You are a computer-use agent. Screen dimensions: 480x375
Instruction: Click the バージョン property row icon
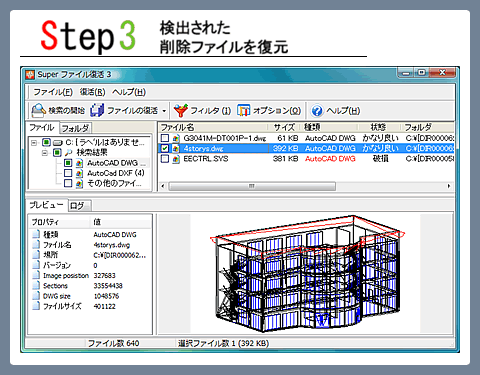[x=36, y=265]
